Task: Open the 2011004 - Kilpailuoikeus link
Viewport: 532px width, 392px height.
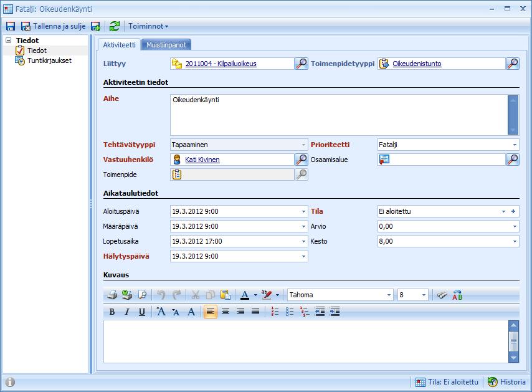Action: tap(221, 64)
